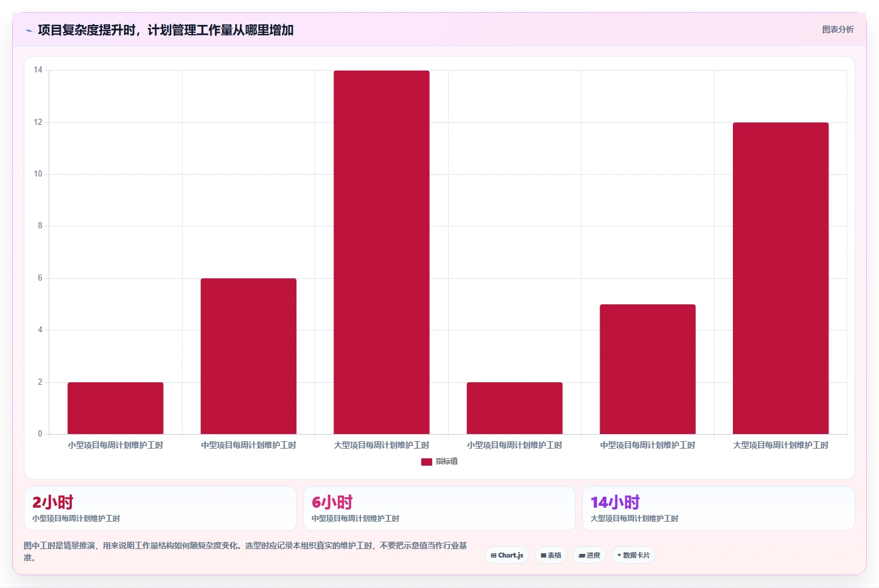Click the x-axis label beneath the 6-value bar
The height and width of the screenshot is (588, 879).
click(248, 446)
